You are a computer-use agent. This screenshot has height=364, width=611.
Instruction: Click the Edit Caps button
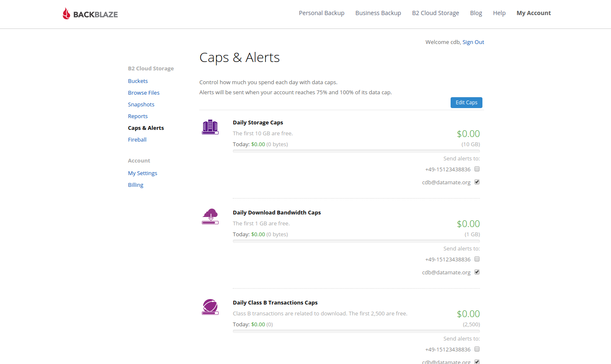point(467,103)
